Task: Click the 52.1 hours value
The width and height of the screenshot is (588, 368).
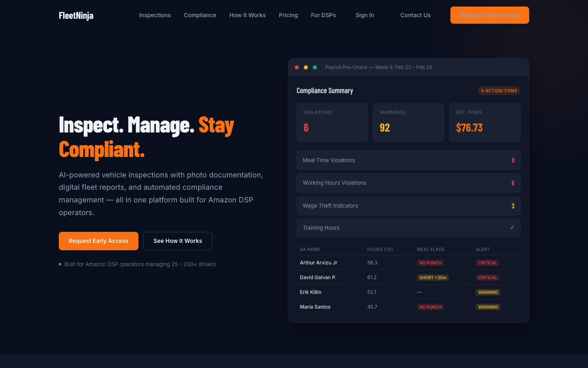Action: 372,292
